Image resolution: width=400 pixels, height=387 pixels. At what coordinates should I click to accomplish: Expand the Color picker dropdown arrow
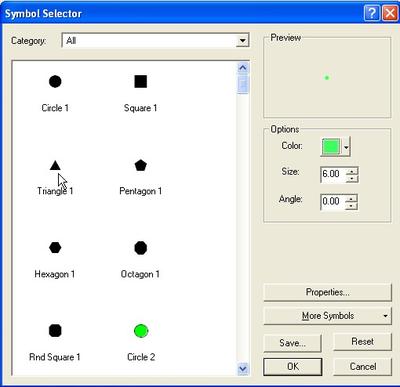pos(346,147)
